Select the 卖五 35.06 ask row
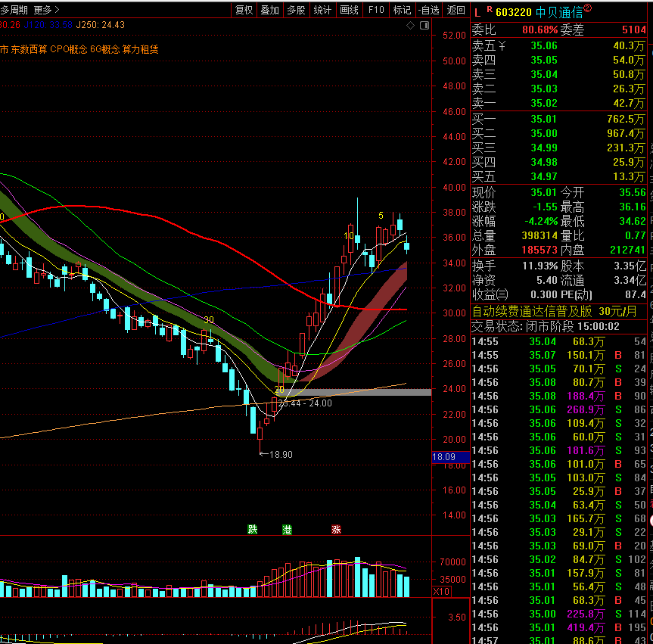Screen dimensions: 653x644 click(558, 46)
